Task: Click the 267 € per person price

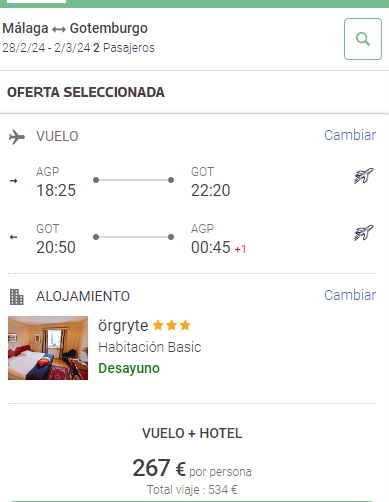Action: click(192, 468)
